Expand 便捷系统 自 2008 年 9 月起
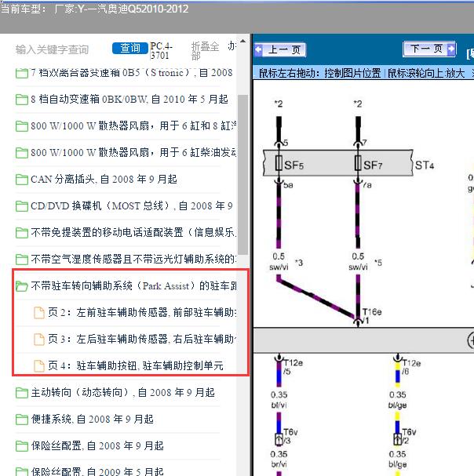The width and height of the screenshot is (474, 476). (x=93, y=419)
